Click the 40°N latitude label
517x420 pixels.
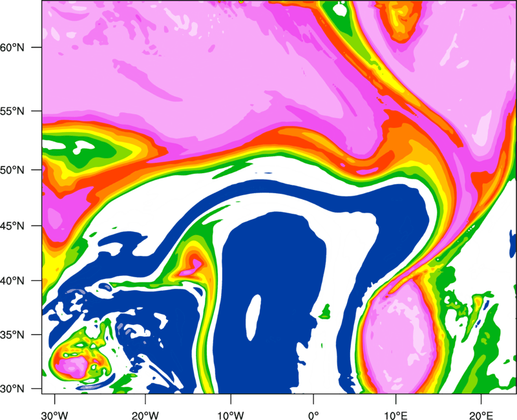(x=12, y=281)
